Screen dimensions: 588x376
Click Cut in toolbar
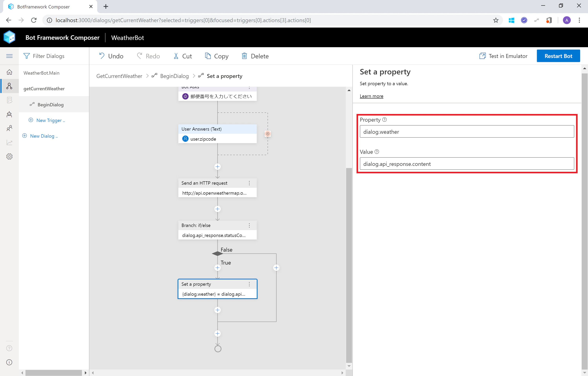point(182,56)
